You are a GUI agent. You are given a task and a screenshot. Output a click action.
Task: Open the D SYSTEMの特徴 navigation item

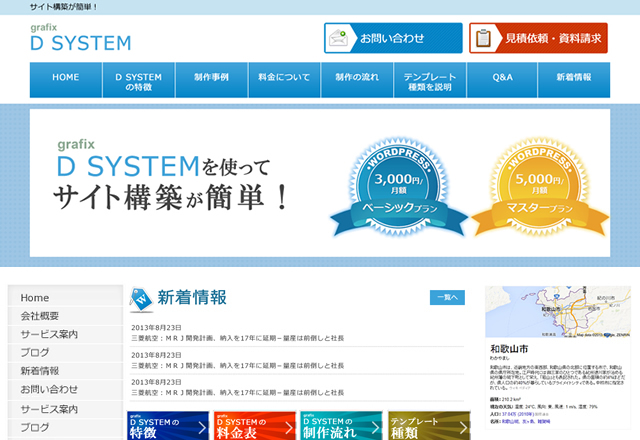coord(138,80)
